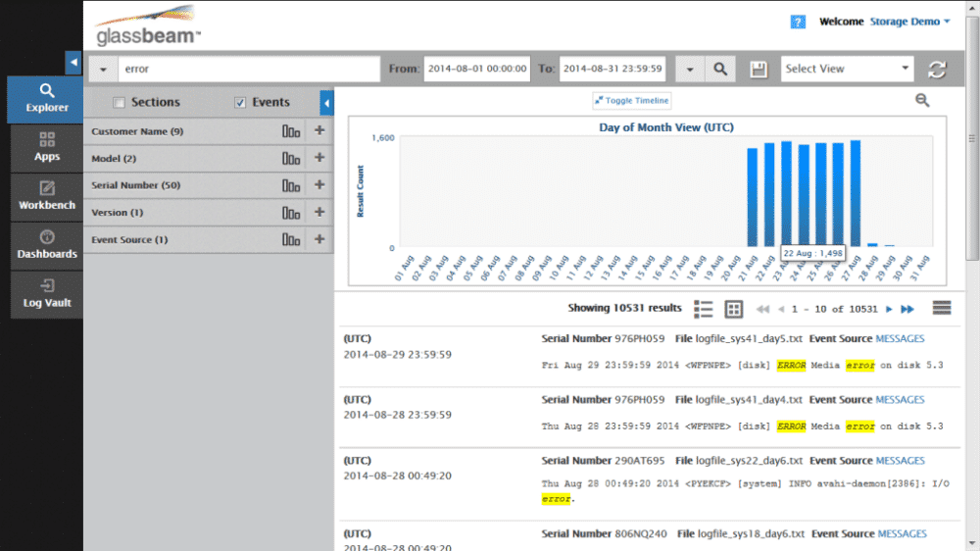Switch results to list view icon

703,309
